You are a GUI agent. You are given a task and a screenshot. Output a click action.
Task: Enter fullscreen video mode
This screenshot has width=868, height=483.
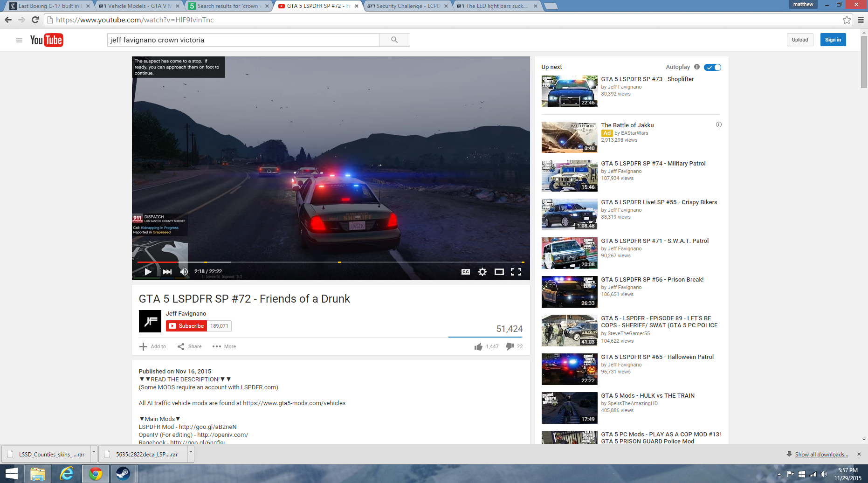(516, 272)
